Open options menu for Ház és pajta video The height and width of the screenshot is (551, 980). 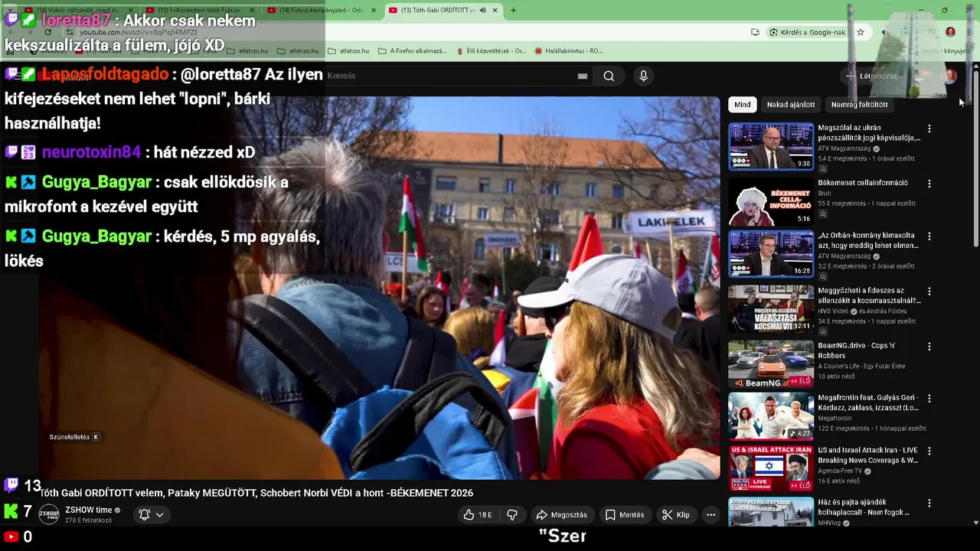pos(929,504)
